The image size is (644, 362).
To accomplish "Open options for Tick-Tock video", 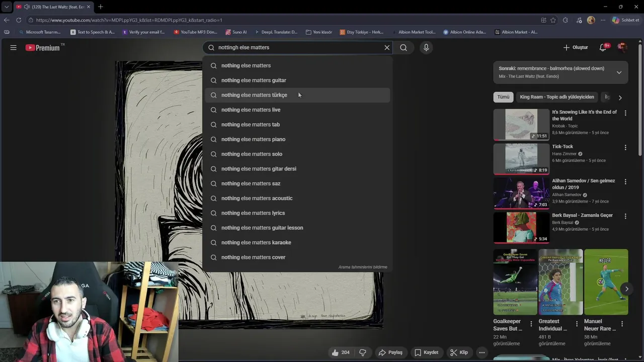I will coord(625,148).
